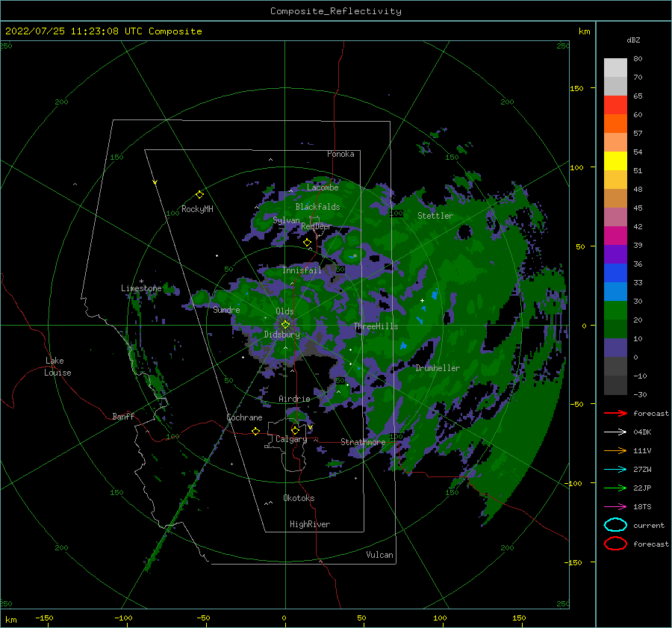
Task: Click the cyan 'current' ellipse legend icon
Action: [x=615, y=525]
